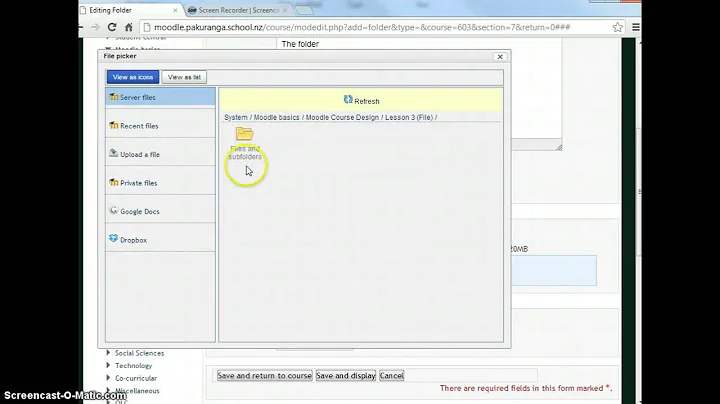Click the text area resize handle
This screenshot has height=404, width=720.
[x=559, y=147]
